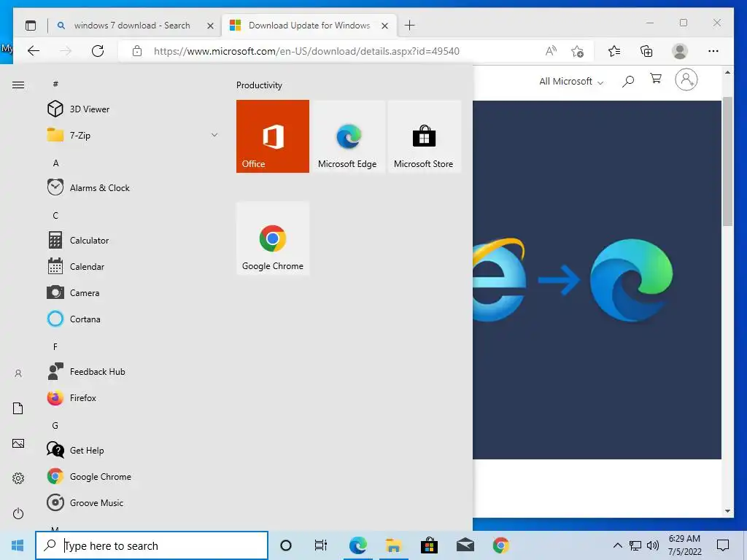Open Edge Collections

tap(646, 51)
